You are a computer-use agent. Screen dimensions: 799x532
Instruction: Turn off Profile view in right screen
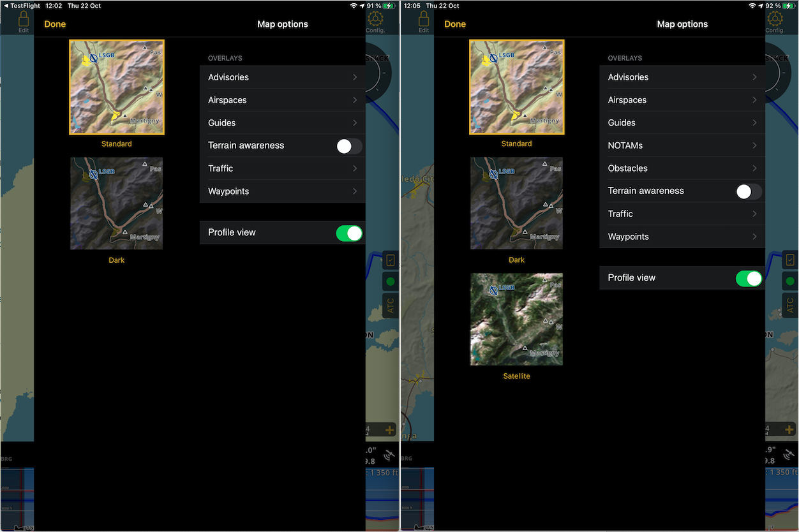[749, 278]
